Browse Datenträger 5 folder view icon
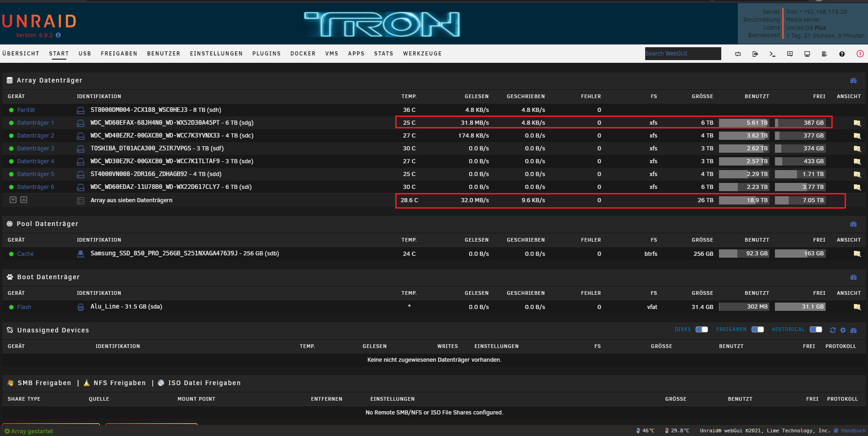Viewport: 868px width, 436px height. tap(857, 174)
